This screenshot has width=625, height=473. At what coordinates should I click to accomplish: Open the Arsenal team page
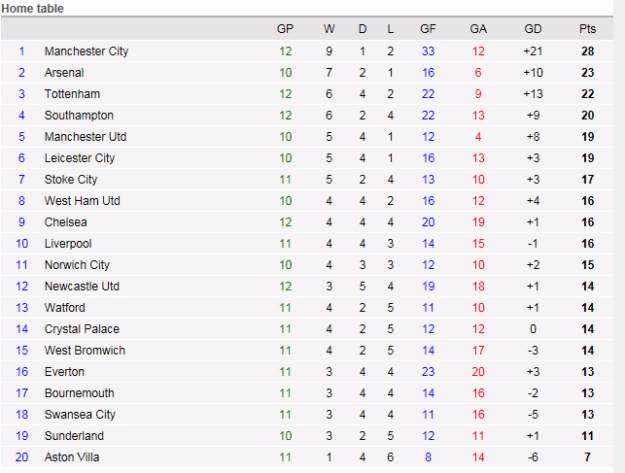pos(64,73)
